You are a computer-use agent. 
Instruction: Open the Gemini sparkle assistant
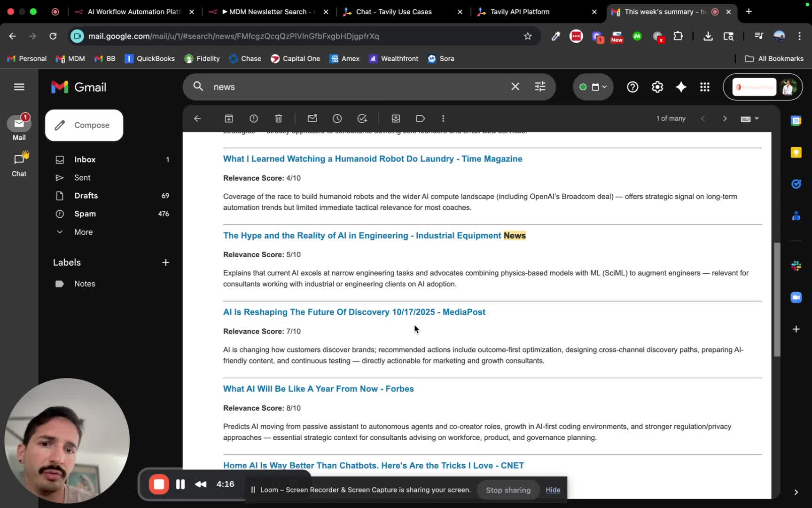681,87
